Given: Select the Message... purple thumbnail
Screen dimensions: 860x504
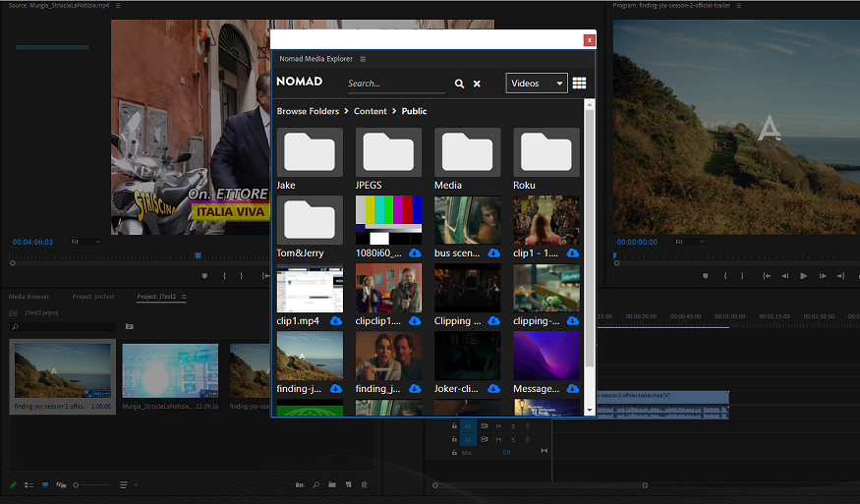Looking at the screenshot, I should 546,356.
